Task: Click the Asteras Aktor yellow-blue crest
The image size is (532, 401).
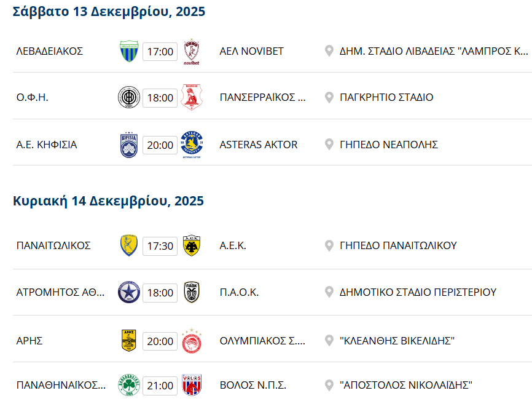Action: point(192,145)
